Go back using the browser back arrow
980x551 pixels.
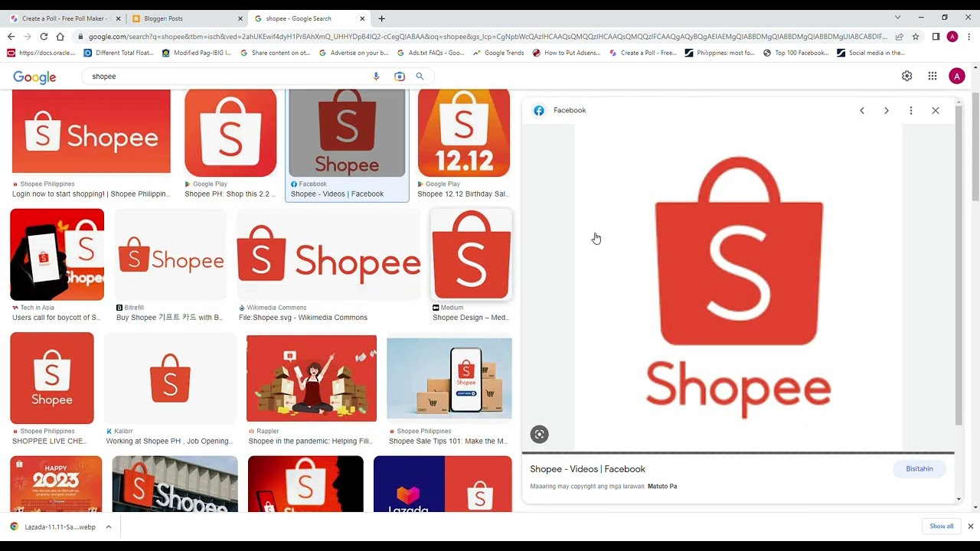11,37
